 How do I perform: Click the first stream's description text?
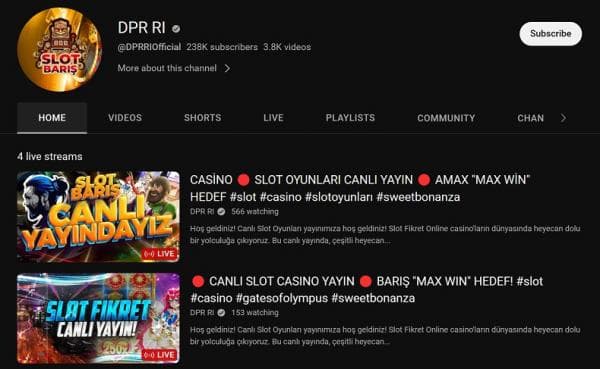click(x=385, y=235)
